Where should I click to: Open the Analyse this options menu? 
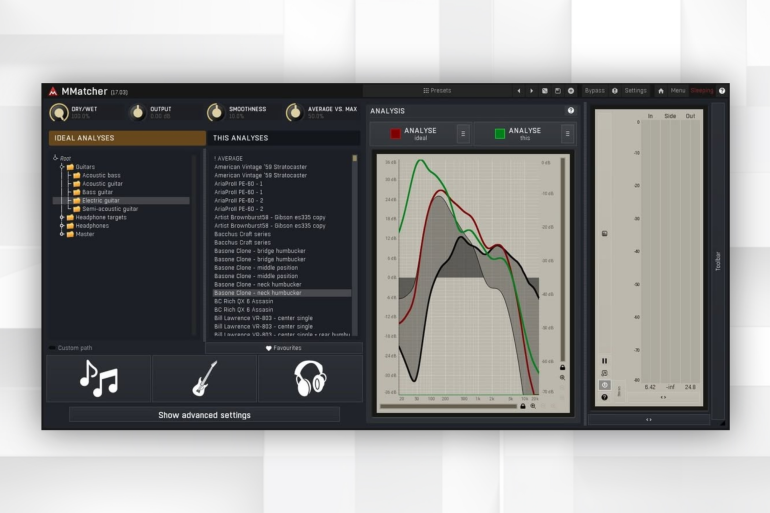pos(567,134)
